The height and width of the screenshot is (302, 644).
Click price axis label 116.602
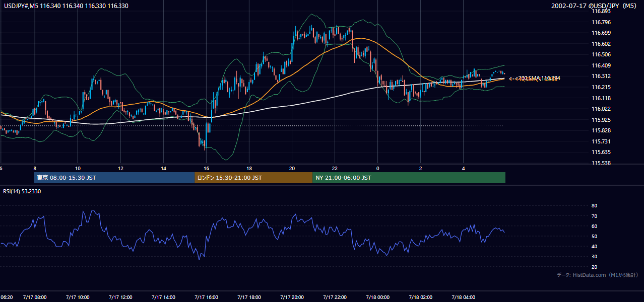(x=601, y=44)
